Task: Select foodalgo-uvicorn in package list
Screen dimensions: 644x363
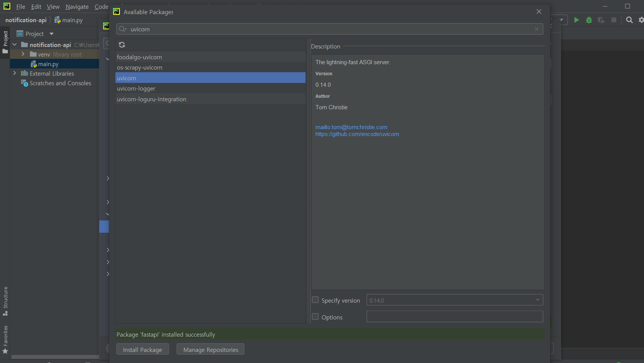Action: (210, 57)
